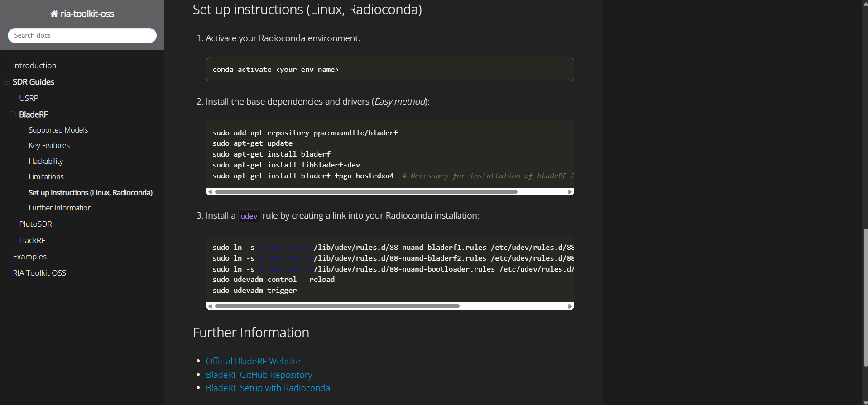Focus the Search docs input field

[x=82, y=35]
